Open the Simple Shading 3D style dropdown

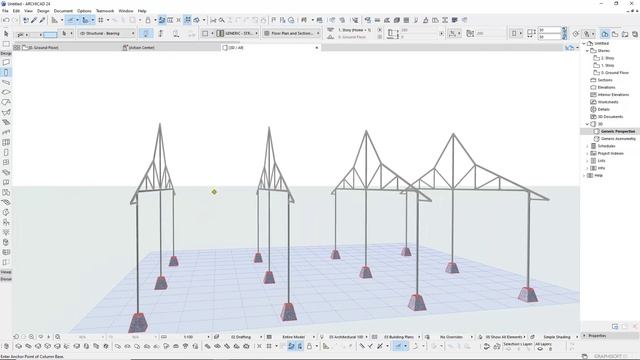point(558,337)
